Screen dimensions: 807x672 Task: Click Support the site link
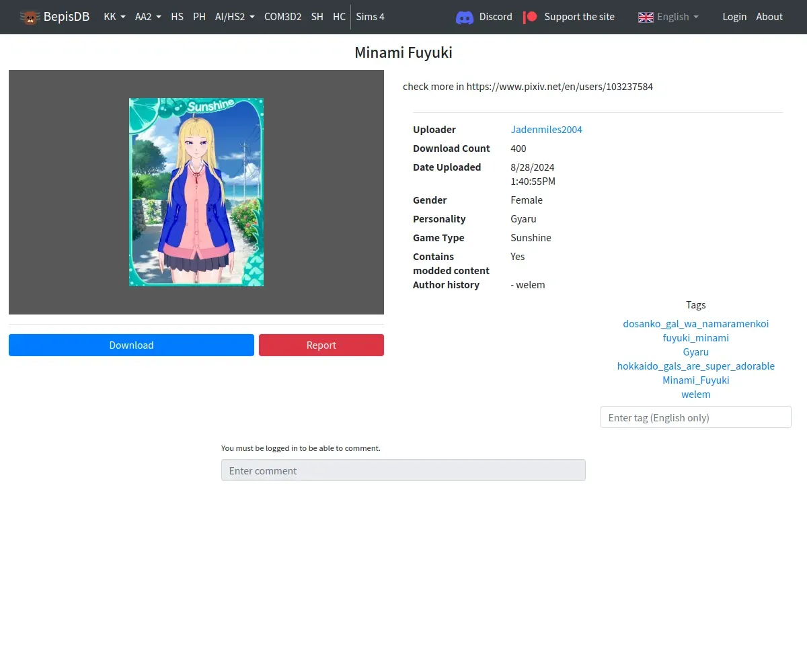point(579,17)
